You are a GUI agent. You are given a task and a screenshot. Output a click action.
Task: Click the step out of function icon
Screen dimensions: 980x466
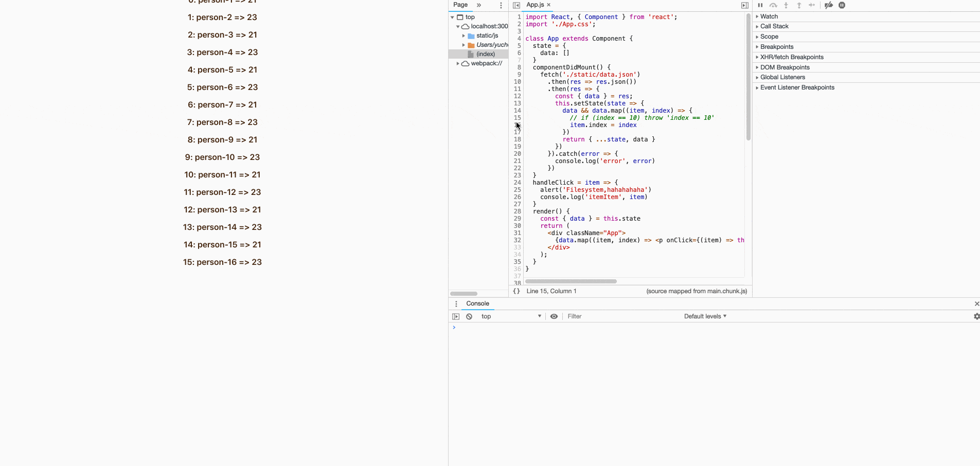(x=799, y=5)
